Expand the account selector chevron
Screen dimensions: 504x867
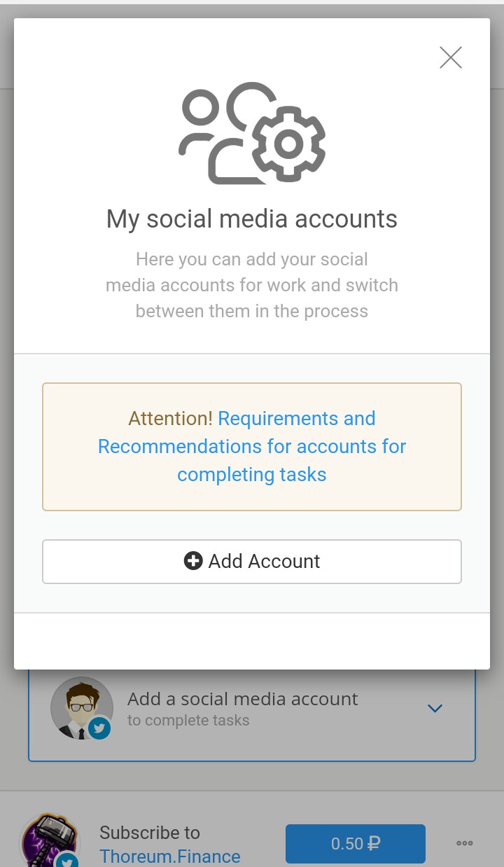[x=435, y=709]
